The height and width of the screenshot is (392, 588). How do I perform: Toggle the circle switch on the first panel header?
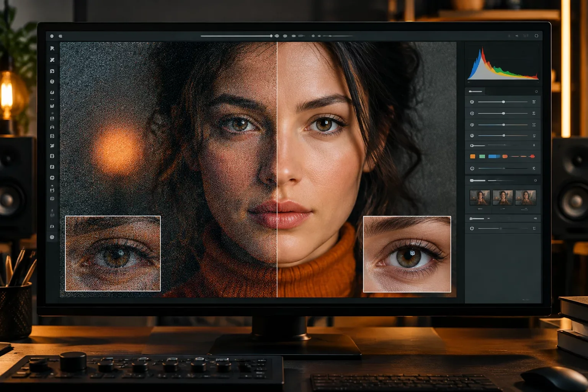536,91
